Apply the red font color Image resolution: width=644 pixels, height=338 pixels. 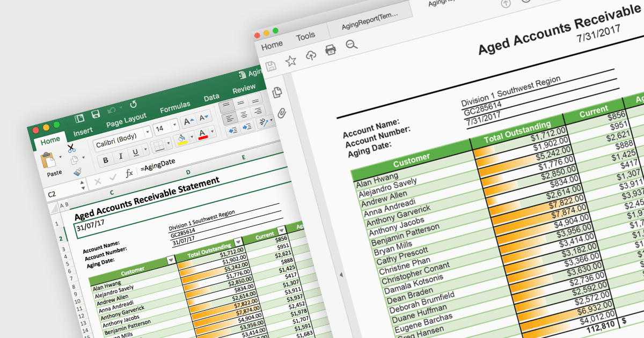click(x=203, y=134)
